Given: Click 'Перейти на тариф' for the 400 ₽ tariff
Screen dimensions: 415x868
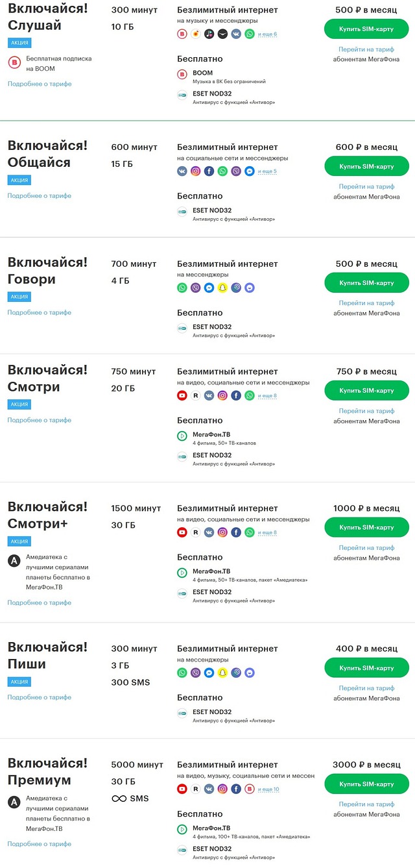Looking at the screenshot, I should click(x=366, y=688).
